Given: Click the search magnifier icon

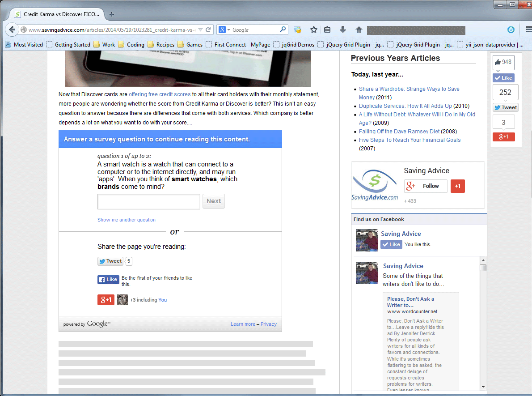Looking at the screenshot, I should (x=283, y=30).
